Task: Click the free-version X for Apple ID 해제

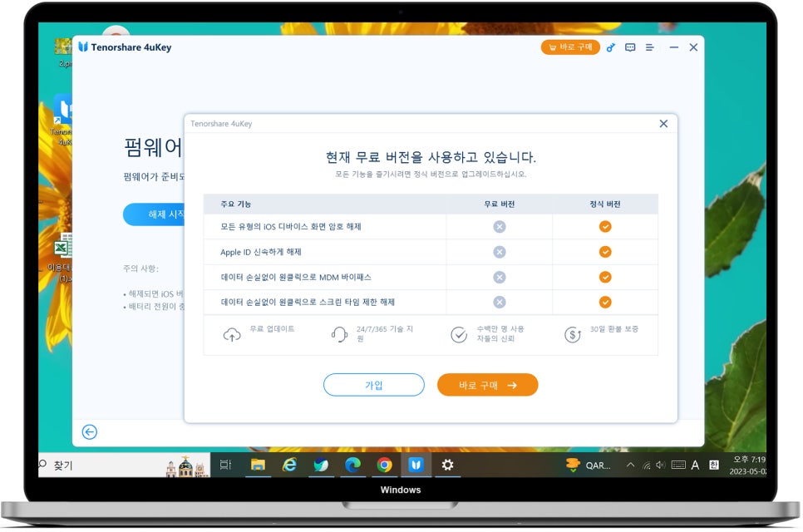Action: tap(500, 252)
